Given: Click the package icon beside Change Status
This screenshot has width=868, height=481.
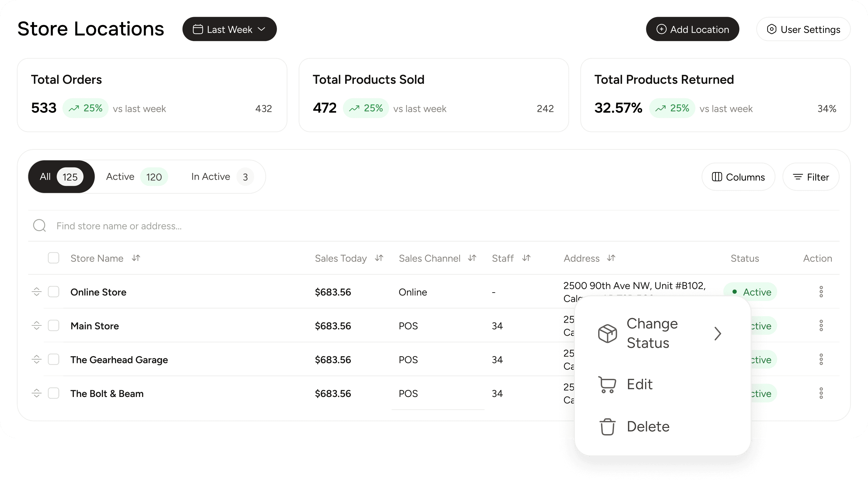Looking at the screenshot, I should (607, 334).
